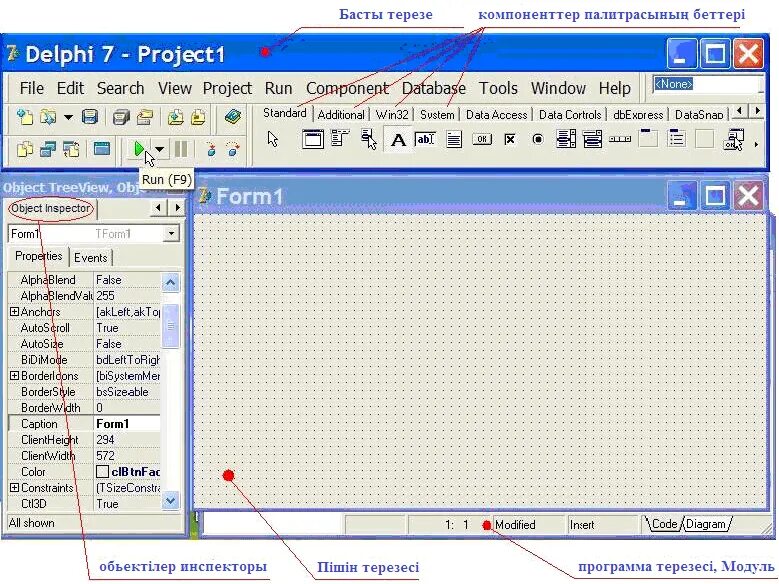Run the project with green arrow

(139, 149)
